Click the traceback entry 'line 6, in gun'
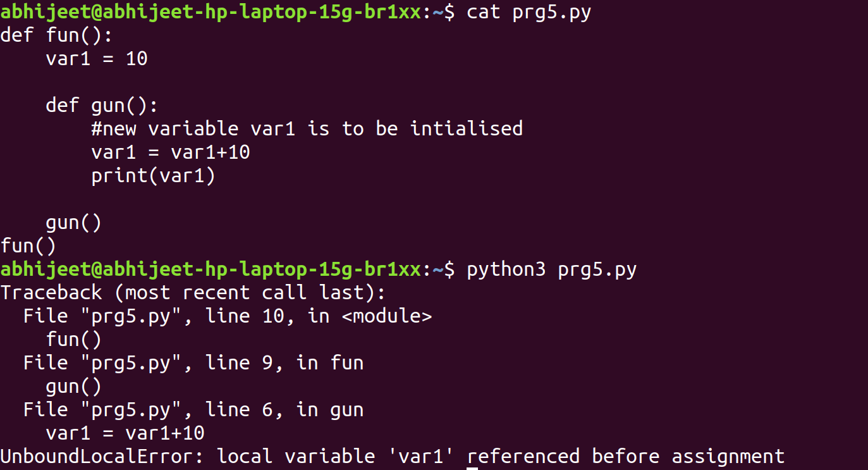Screen dimensions: 868x470 pos(284,410)
